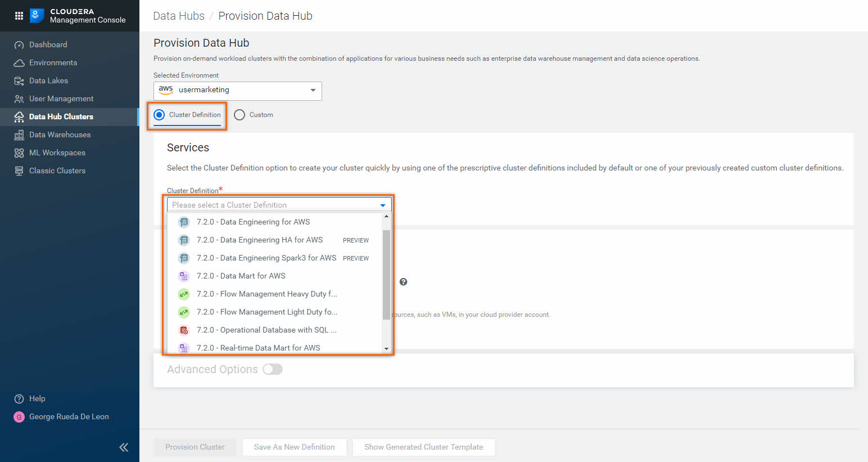The width and height of the screenshot is (868, 462).
Task: Click the ML Workspaces sidebar icon
Action: point(19,153)
